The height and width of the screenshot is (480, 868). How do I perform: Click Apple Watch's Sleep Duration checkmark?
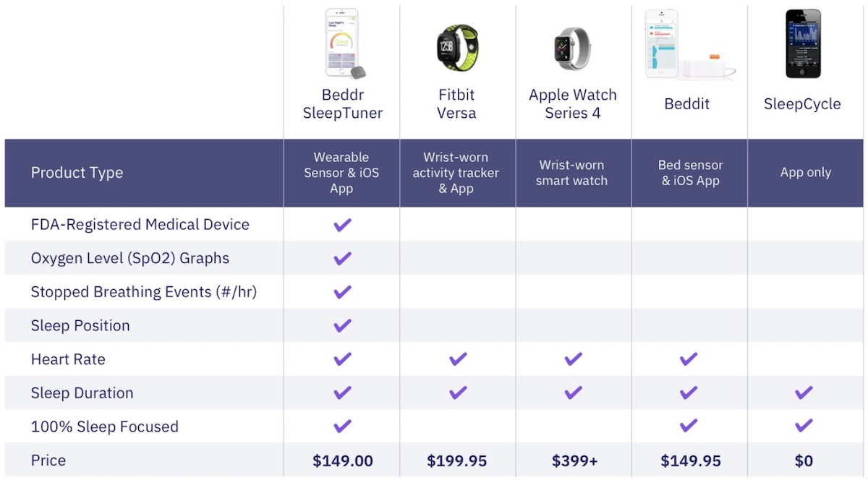point(573,393)
